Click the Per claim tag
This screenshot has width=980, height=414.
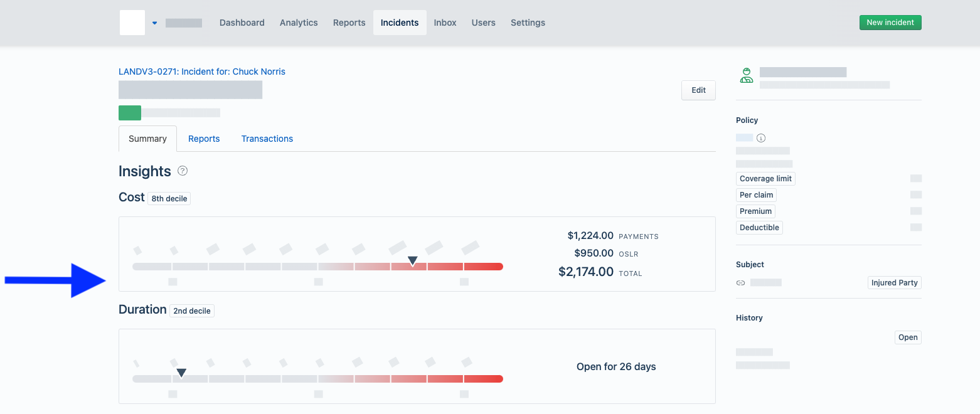tap(757, 195)
